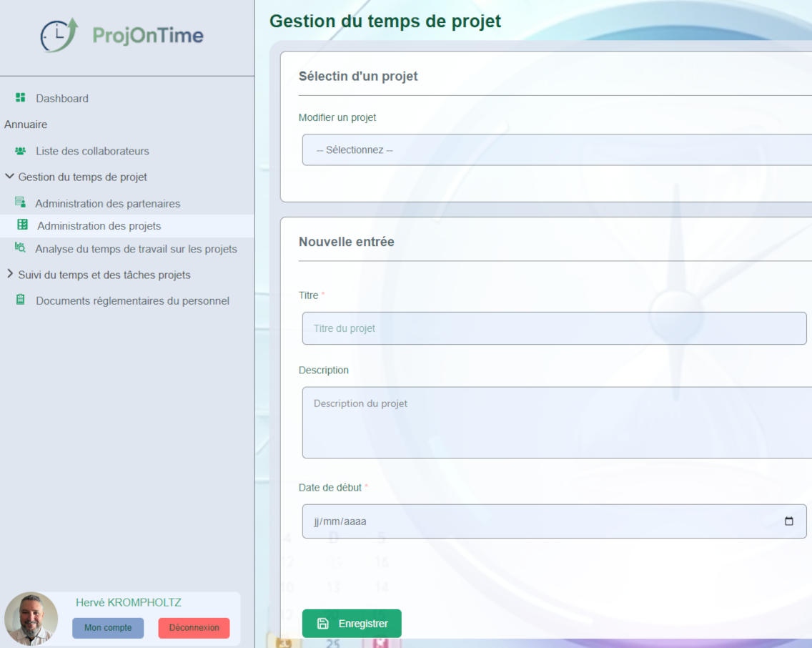Click the Documents réglementaires clipboard icon
This screenshot has width=812, height=648.
tap(21, 300)
